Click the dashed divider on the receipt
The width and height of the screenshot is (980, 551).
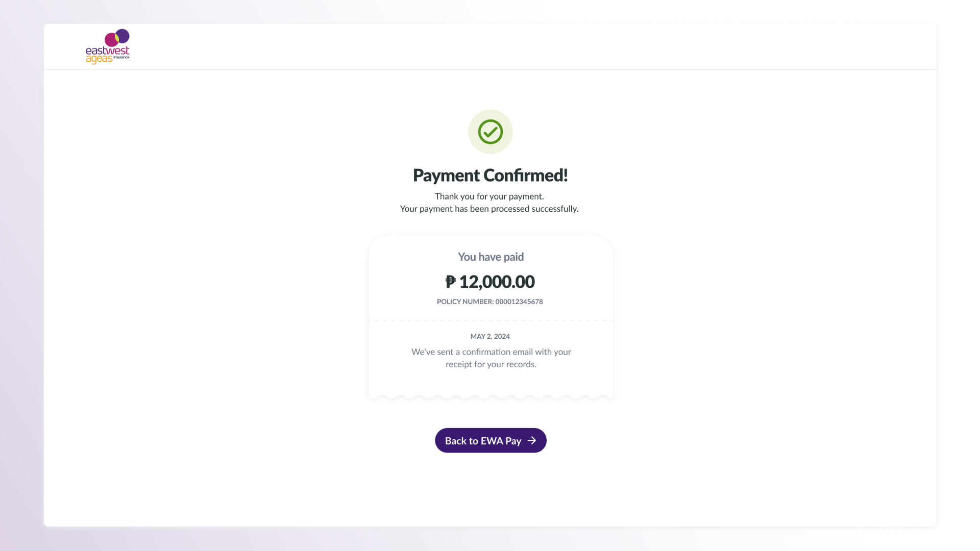[x=490, y=320]
